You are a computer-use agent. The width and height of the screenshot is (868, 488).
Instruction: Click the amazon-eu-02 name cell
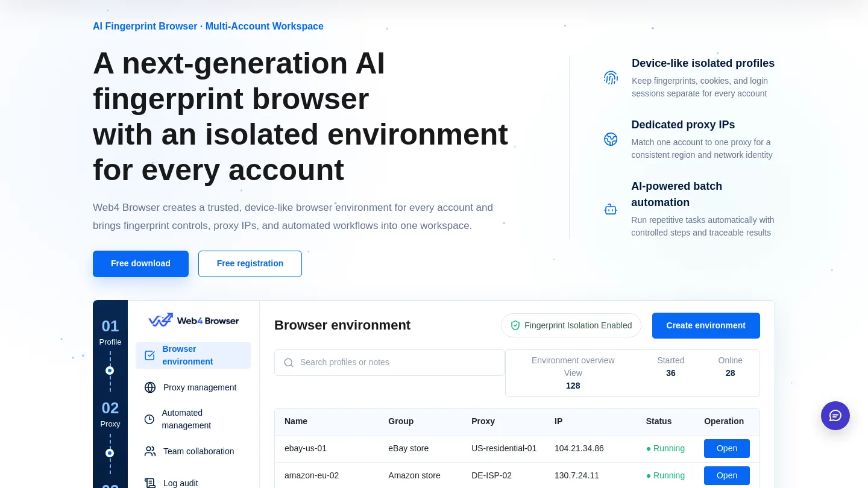click(x=312, y=476)
